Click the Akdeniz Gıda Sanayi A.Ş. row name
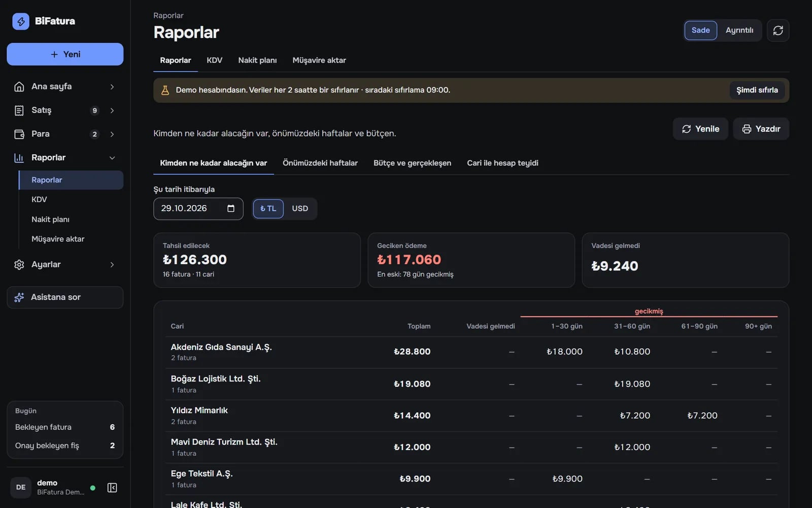 tap(221, 347)
